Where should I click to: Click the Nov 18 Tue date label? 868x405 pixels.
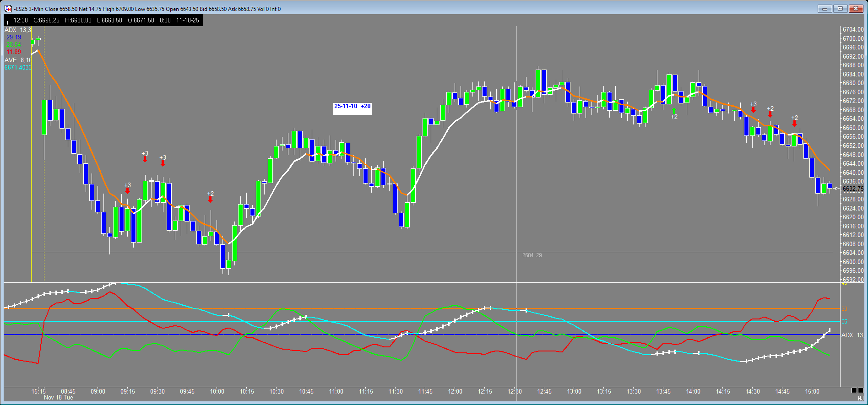(58, 398)
